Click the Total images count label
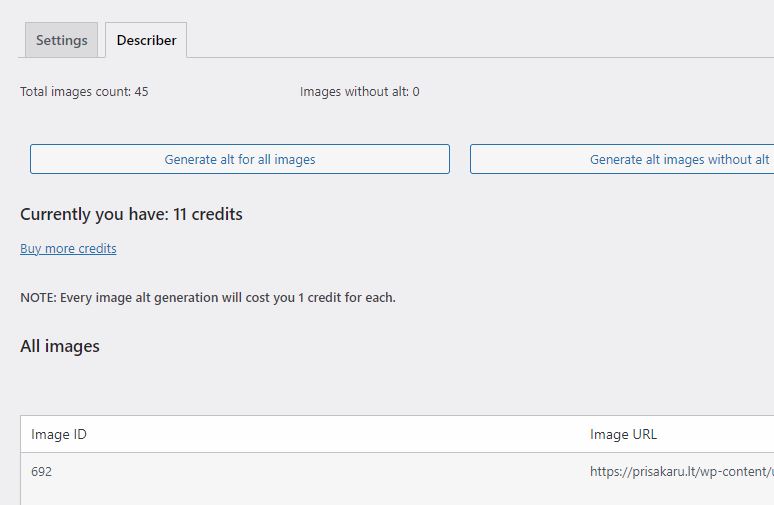Viewport: 774px width, 505px height. (x=76, y=92)
